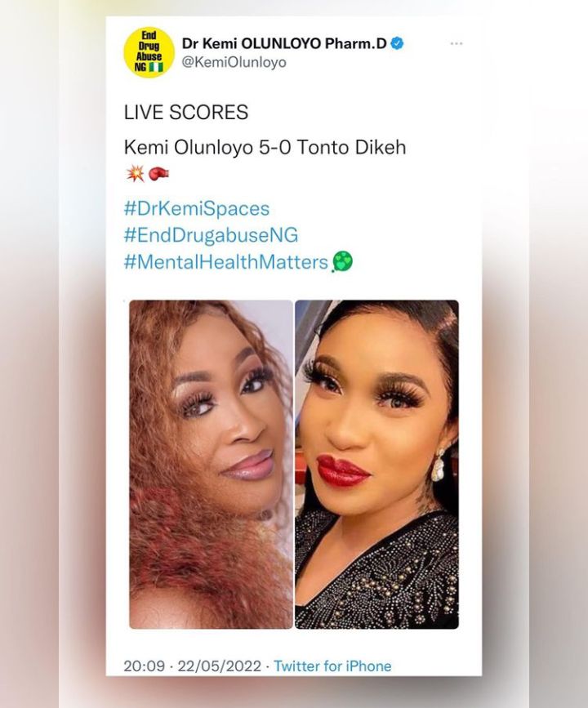This screenshot has width=588, height=708.
Task: Open the Twitter for iPhone source link
Action: tap(332, 666)
